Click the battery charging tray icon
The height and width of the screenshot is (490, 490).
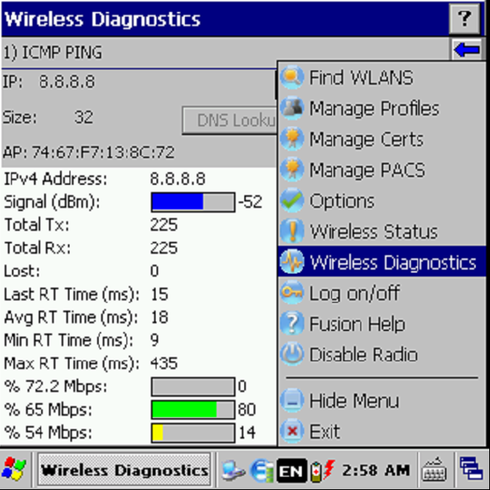322,471
